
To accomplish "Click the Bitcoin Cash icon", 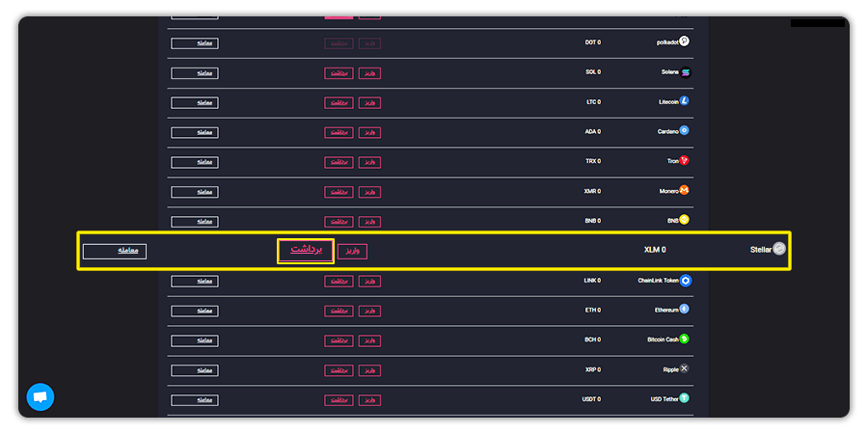I will tap(684, 339).
